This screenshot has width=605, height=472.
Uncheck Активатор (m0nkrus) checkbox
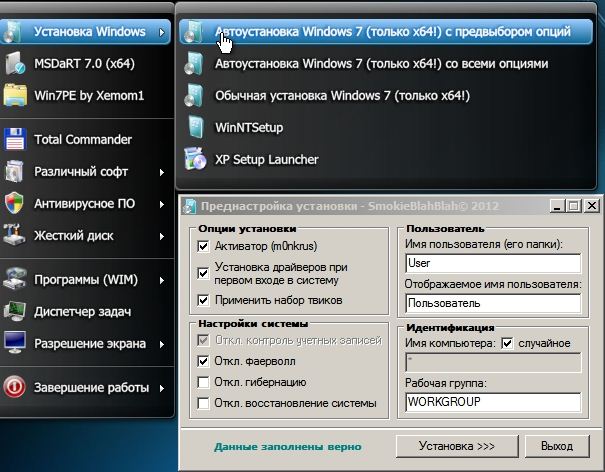tap(204, 246)
